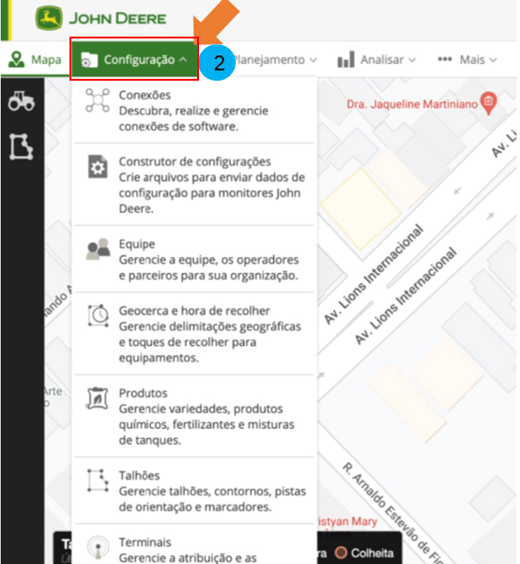Open the equipment tractor sidebar icon
The height and width of the screenshot is (564, 520).
tap(22, 101)
